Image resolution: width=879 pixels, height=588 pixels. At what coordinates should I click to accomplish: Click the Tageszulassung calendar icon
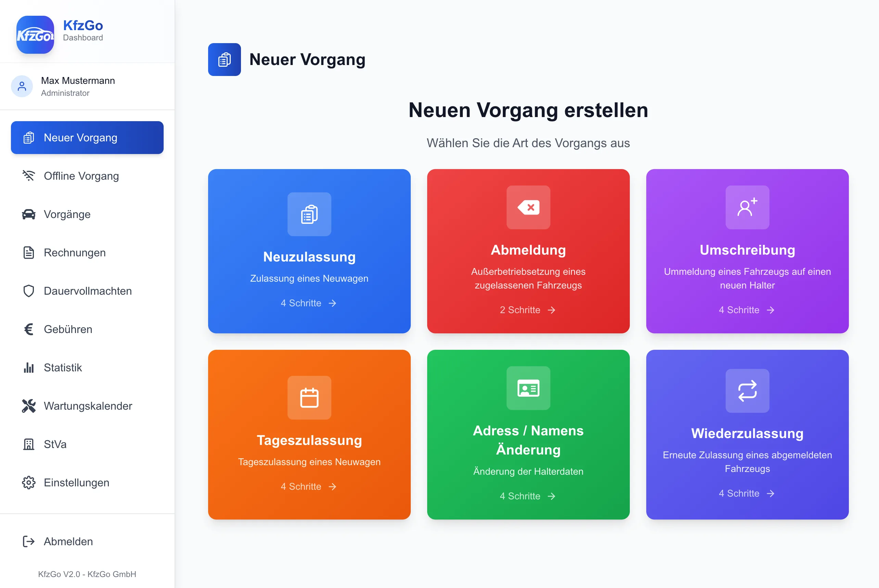[309, 397]
